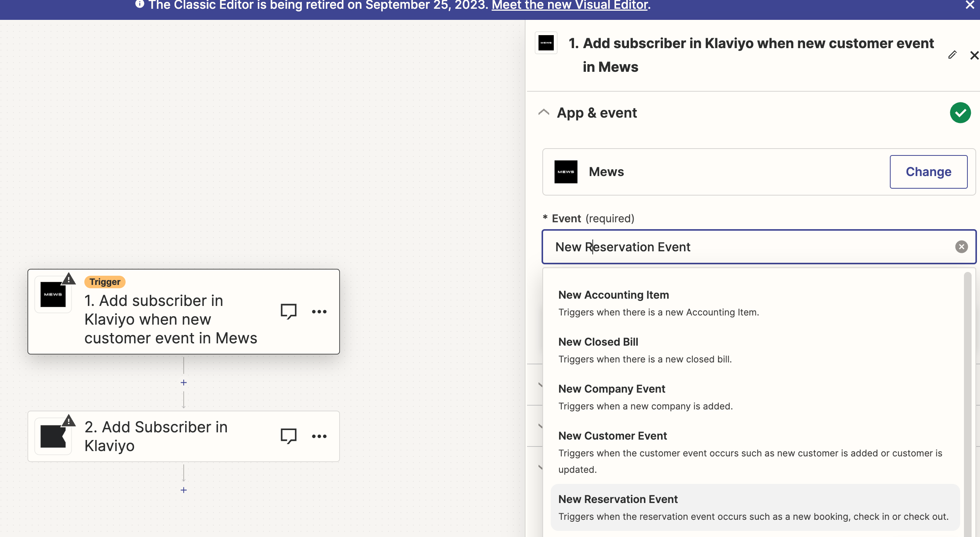Screen dimensions: 980x537
Task: Pick the New Company Event option
Action: tap(755, 397)
